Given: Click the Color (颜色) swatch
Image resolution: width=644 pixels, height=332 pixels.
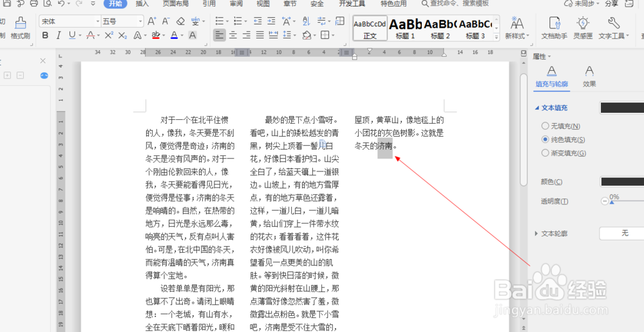Looking at the screenshot, I should coord(622,182).
